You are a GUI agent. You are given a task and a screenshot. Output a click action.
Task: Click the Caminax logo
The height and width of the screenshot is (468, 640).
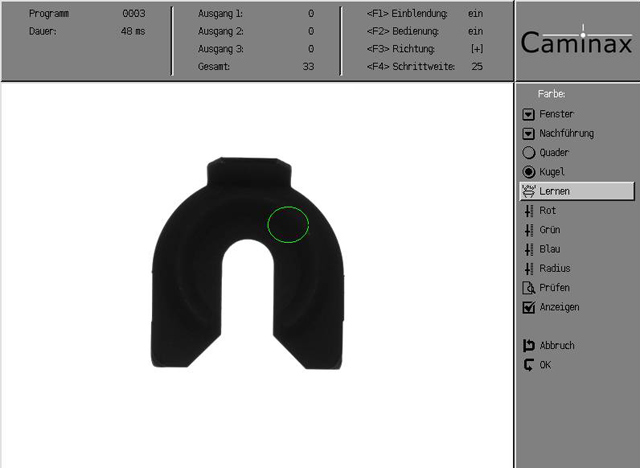click(577, 44)
